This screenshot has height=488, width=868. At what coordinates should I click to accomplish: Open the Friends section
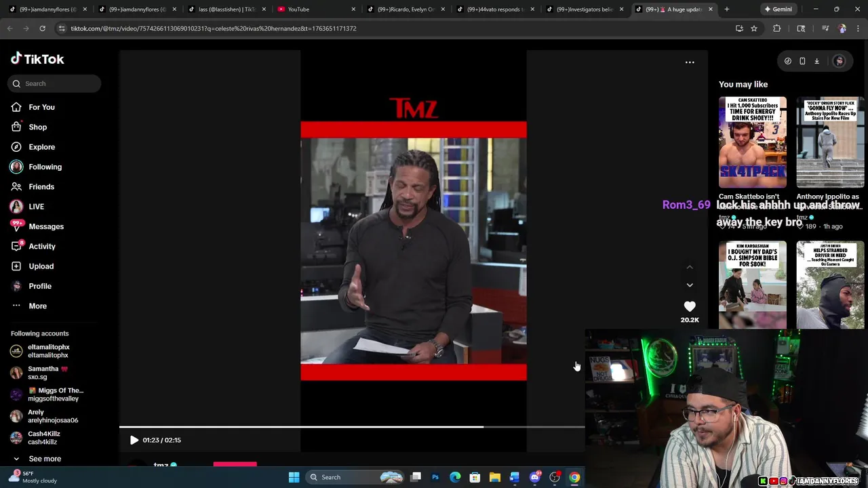[x=33, y=186]
